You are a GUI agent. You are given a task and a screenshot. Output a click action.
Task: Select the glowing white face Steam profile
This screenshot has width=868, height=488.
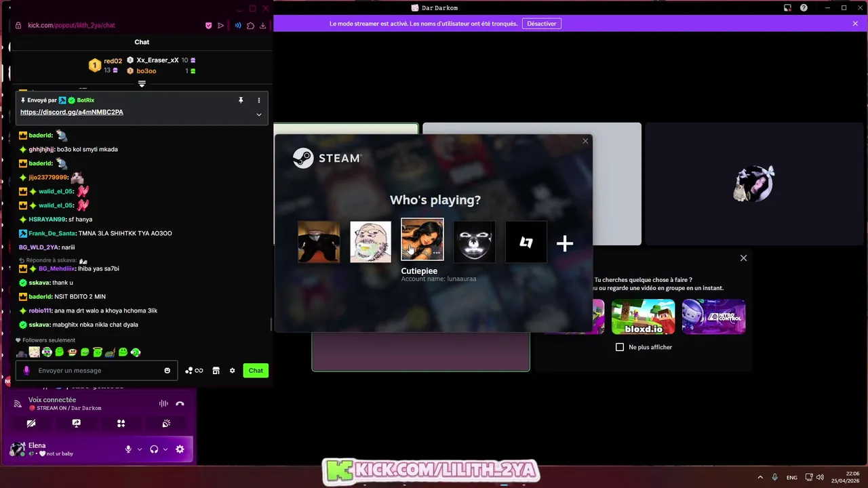coord(474,242)
